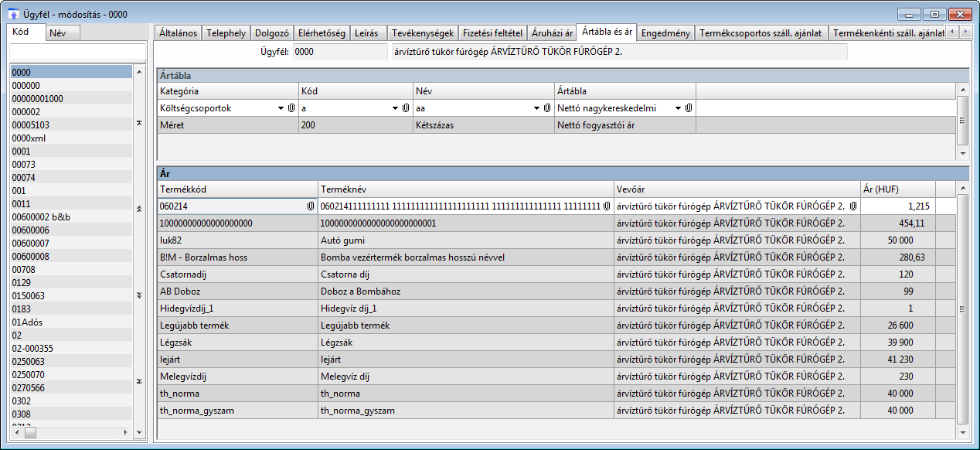Select customer code 0270566
Viewport: 980px width, 450px height.
pos(71,387)
